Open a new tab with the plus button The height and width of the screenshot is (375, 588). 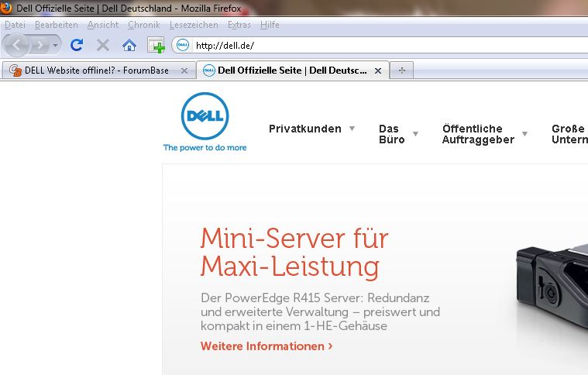coord(401,71)
